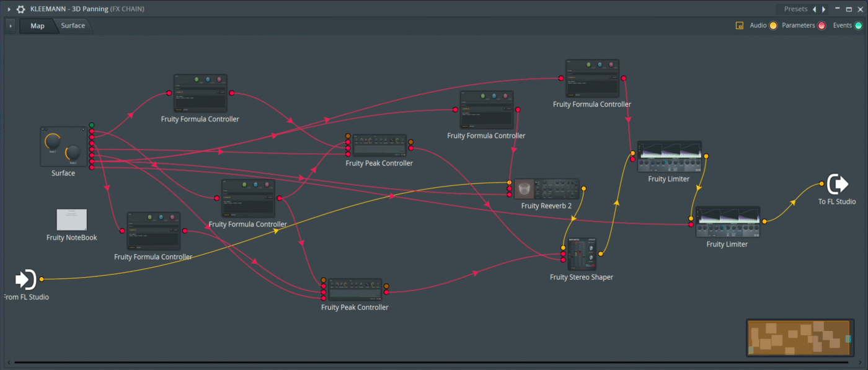
Task: Open the plugin options gear icon
Action: coord(21,9)
